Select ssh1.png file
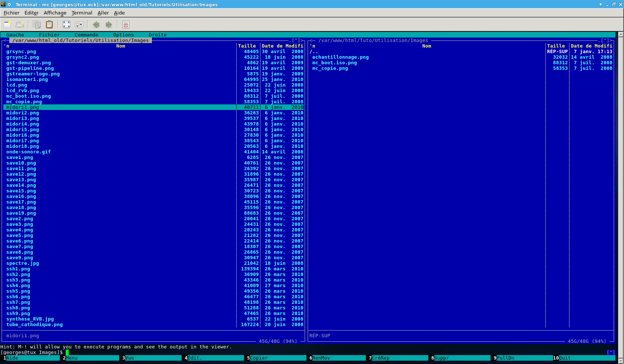Screen dimensions: 624x364 18,269
